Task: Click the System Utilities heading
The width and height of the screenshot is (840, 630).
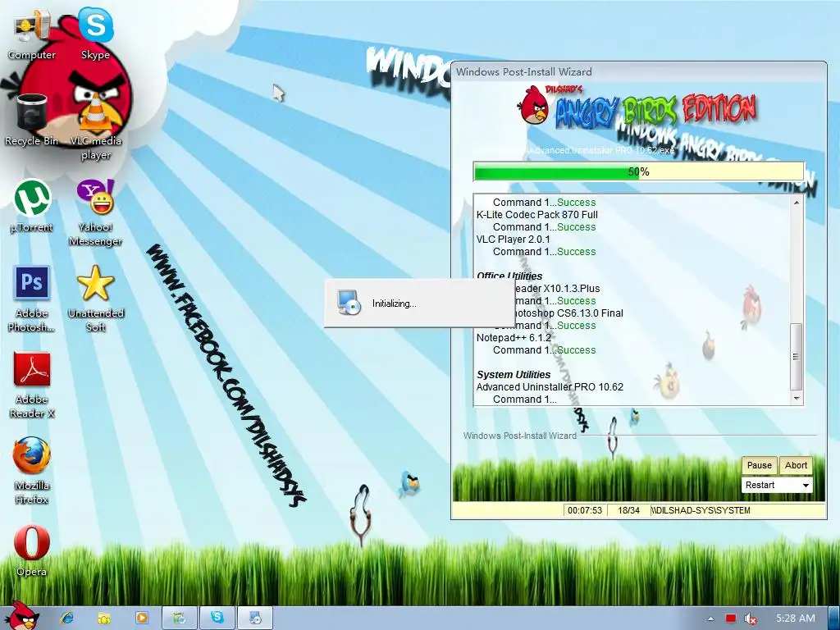Action: coord(514,374)
